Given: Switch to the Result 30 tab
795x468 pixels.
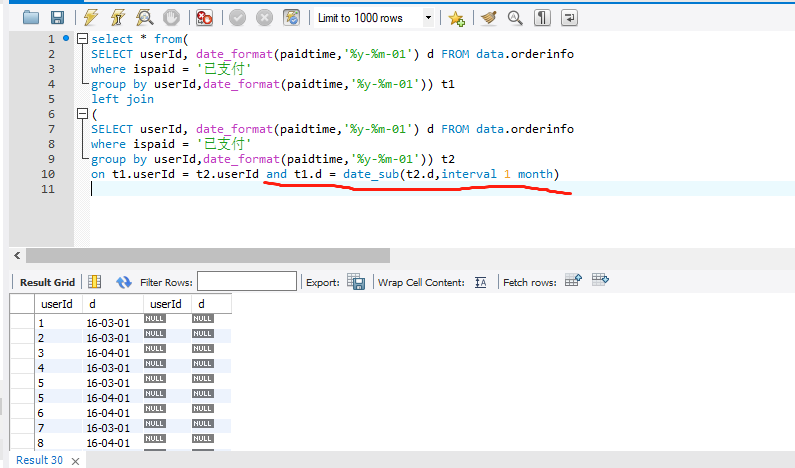Looking at the screenshot, I should (40, 460).
